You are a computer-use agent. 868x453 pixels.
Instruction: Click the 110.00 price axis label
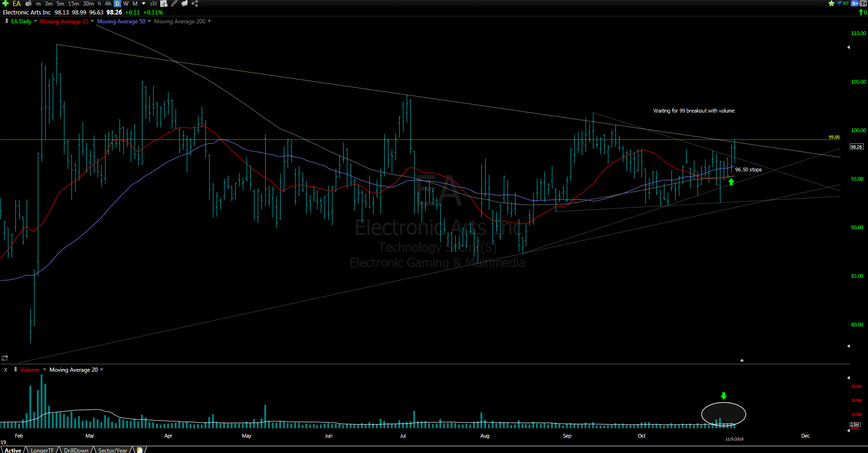click(858, 33)
